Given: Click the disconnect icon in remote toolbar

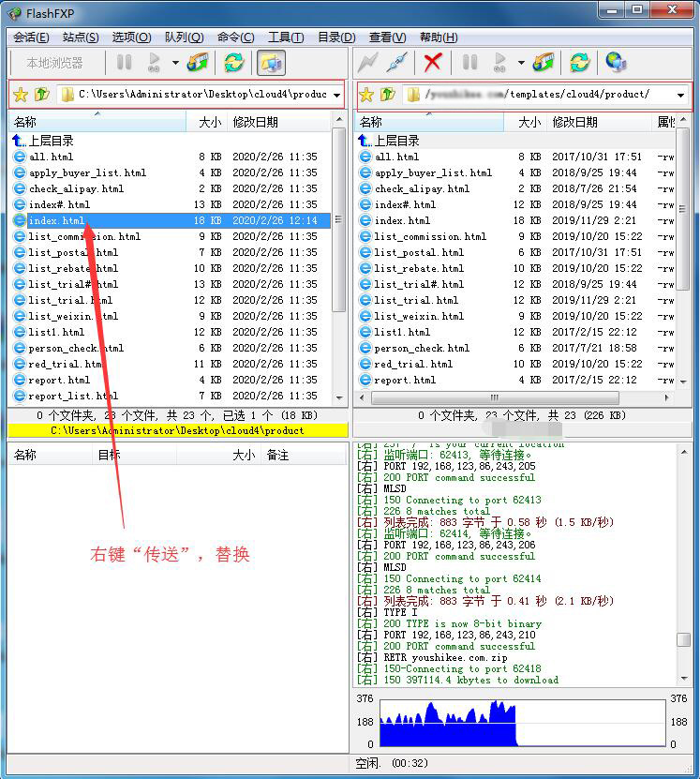Looking at the screenshot, I should coord(398,63).
